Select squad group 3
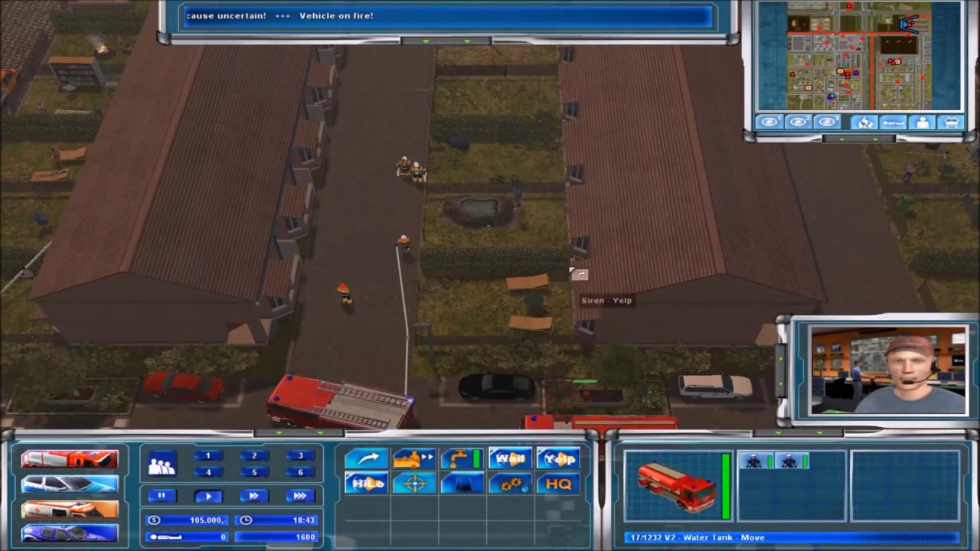This screenshot has height=551, width=980. [300, 455]
